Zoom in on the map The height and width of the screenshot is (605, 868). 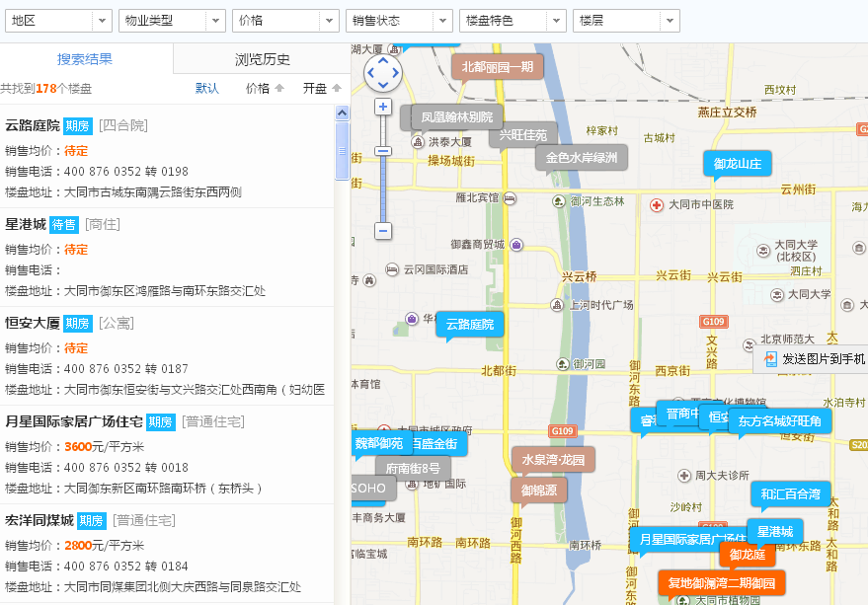383,107
